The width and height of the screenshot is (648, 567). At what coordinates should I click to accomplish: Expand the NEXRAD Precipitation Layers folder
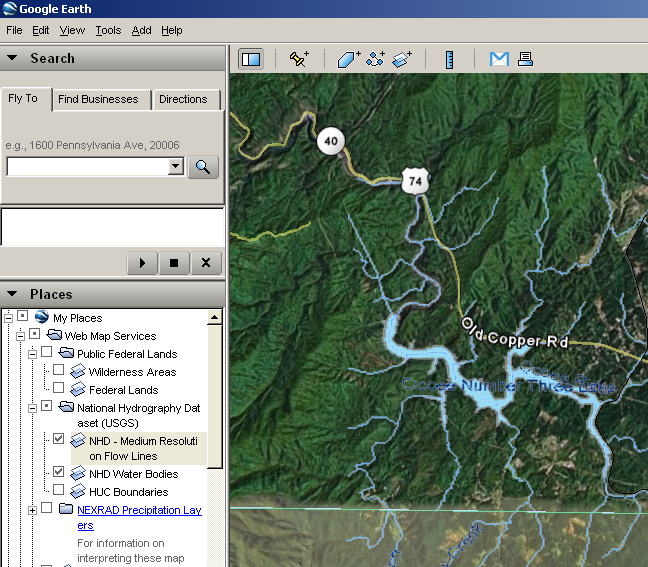click(x=33, y=510)
